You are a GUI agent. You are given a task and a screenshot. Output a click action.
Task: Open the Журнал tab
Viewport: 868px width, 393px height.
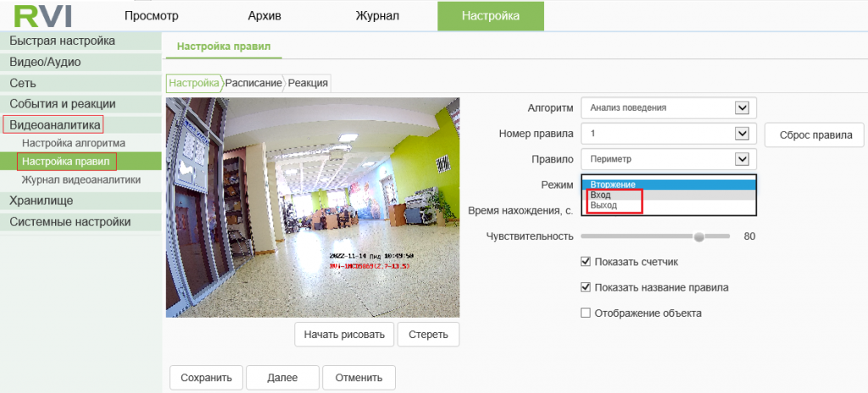click(x=377, y=15)
